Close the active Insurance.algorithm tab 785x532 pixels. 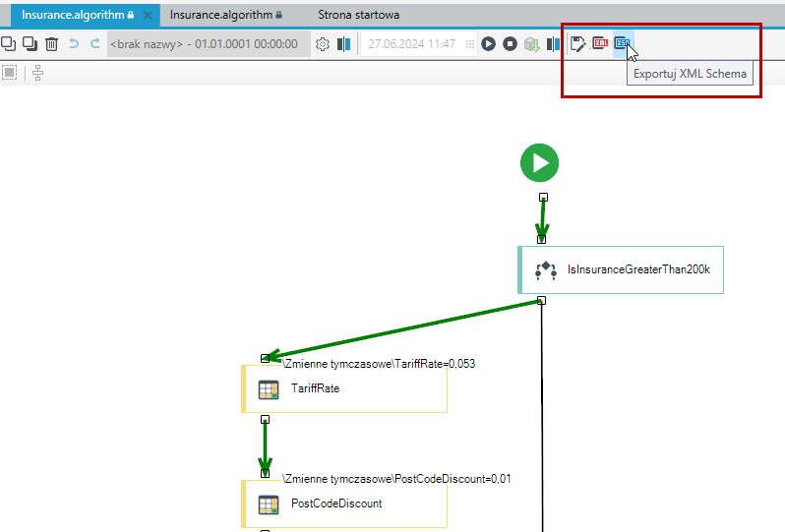(x=148, y=16)
